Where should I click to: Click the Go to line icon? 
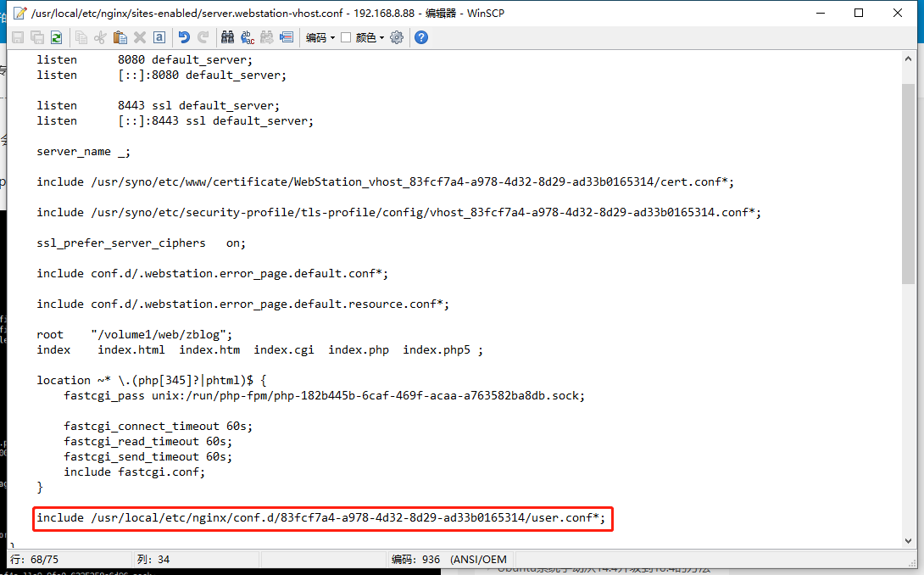tap(287, 37)
